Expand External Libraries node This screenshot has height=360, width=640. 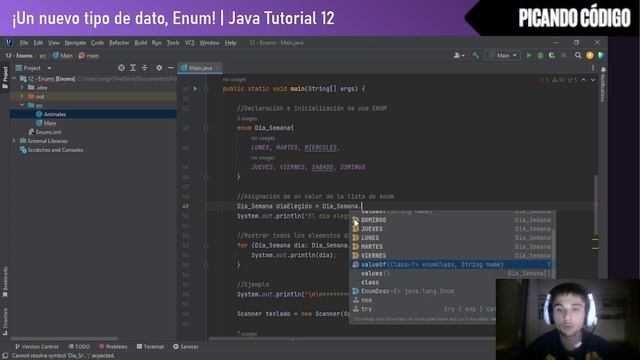tap(14, 141)
